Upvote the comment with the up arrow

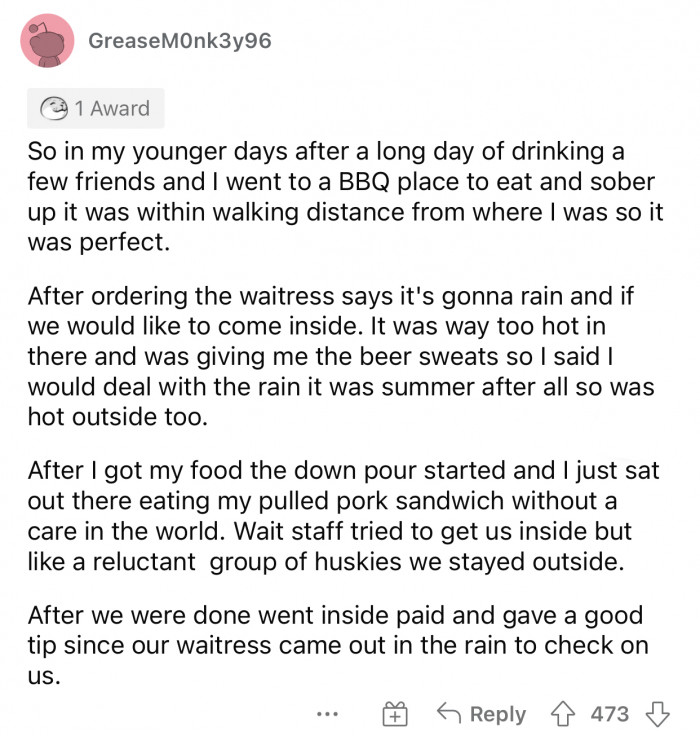(x=562, y=714)
